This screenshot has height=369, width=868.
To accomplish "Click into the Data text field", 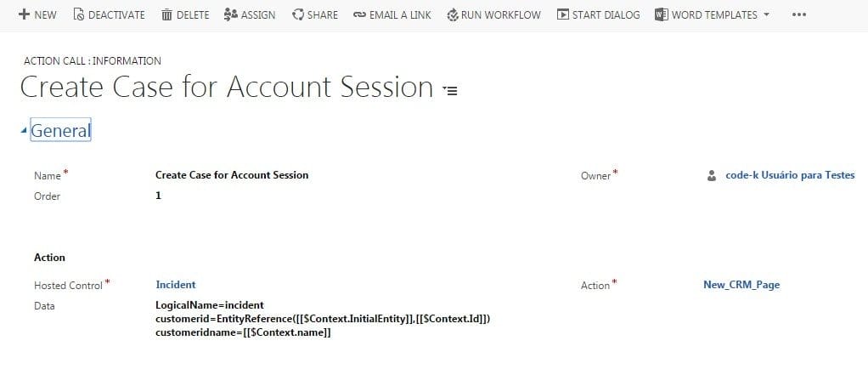I will click(323, 319).
